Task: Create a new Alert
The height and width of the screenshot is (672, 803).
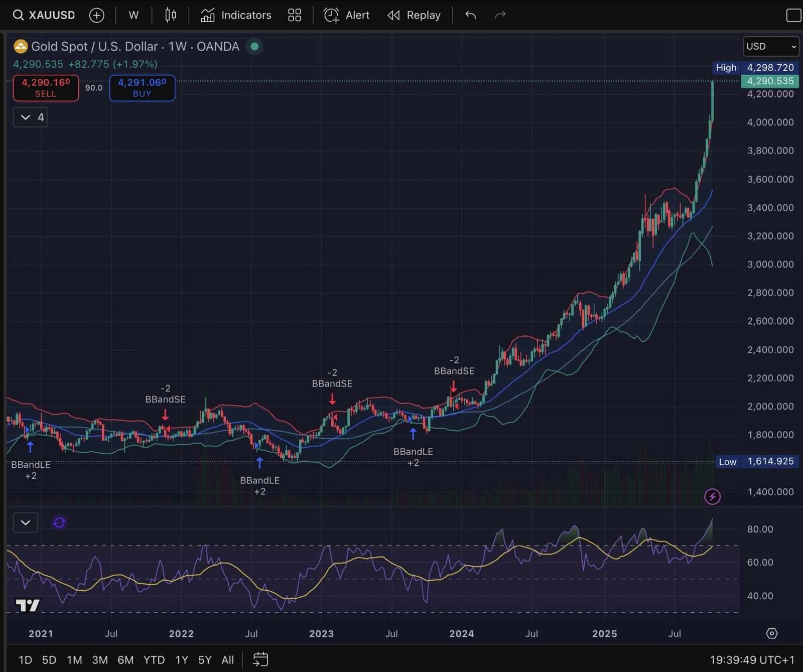Action: pyautogui.click(x=346, y=15)
